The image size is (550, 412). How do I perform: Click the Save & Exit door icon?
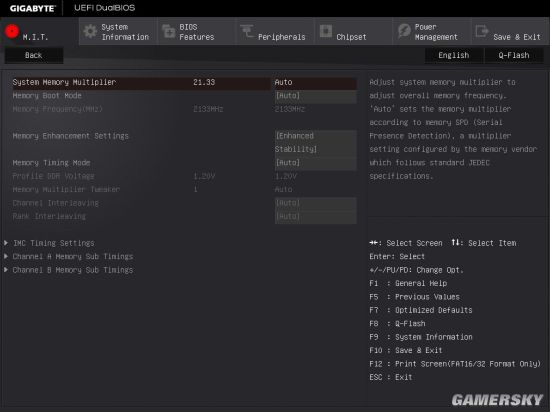pos(482,31)
